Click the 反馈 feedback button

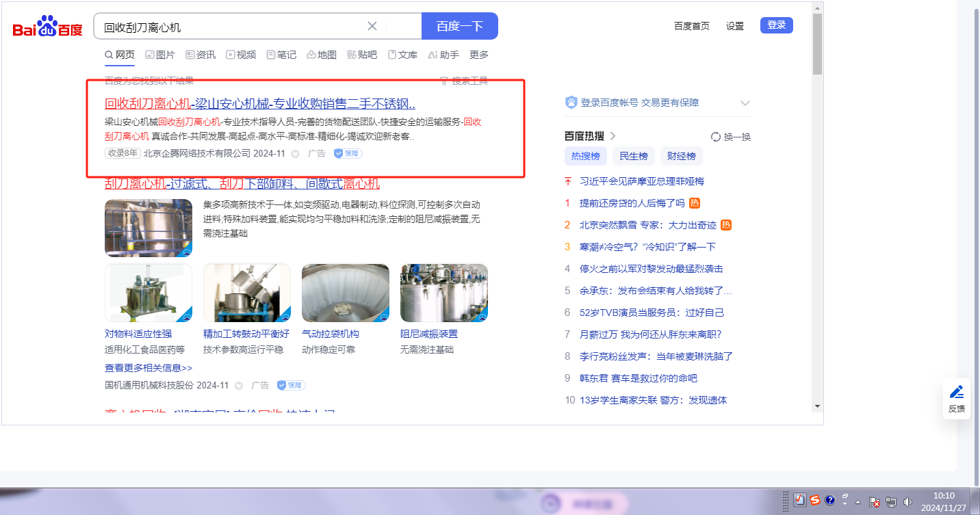tap(957, 399)
